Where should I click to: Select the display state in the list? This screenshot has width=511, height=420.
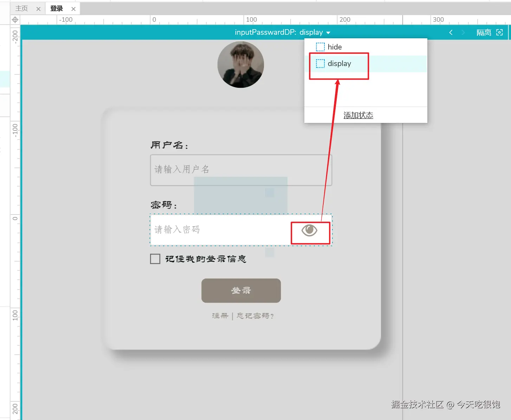coord(366,64)
